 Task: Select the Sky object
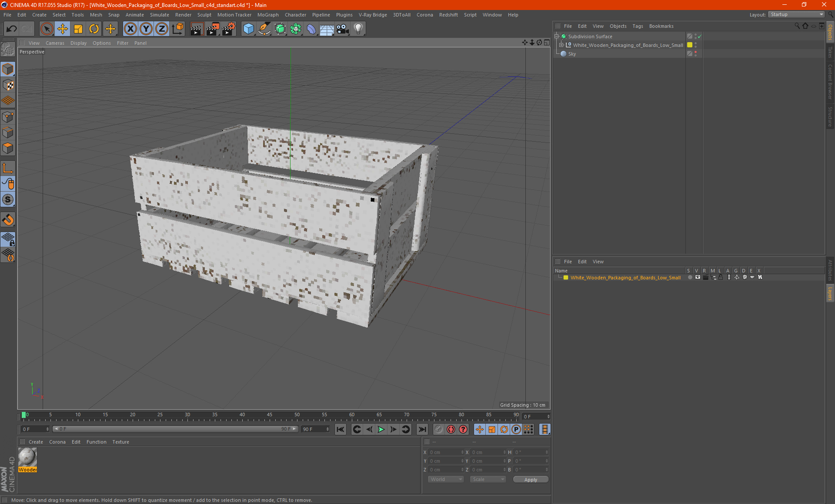coord(572,54)
